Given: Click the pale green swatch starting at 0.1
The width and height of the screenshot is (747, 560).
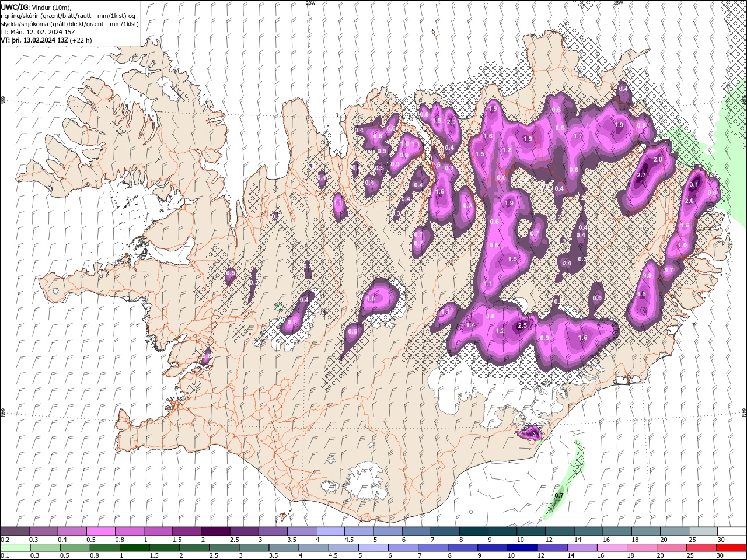Looking at the screenshot, I should [x=15, y=548].
